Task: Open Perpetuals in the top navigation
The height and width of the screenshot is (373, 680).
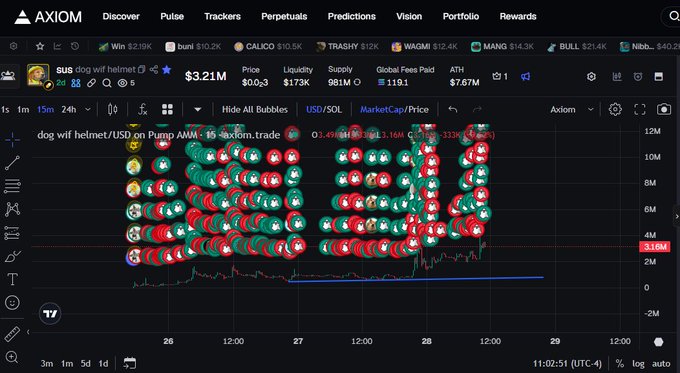Action: pyautogui.click(x=284, y=16)
